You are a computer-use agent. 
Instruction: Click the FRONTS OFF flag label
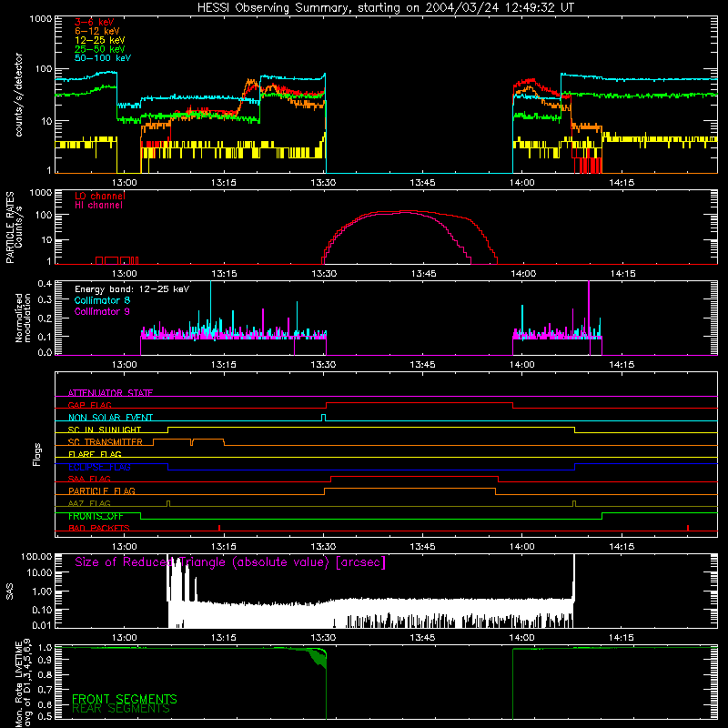[96, 516]
